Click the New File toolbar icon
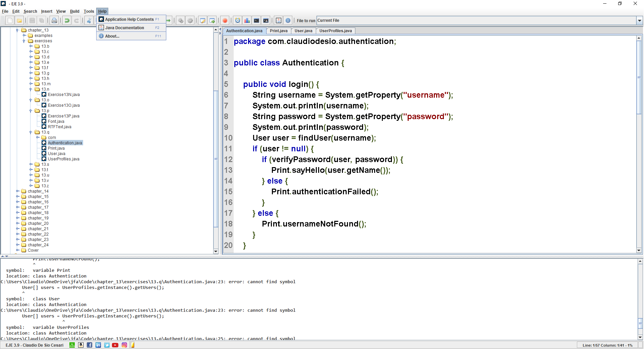 10,20
